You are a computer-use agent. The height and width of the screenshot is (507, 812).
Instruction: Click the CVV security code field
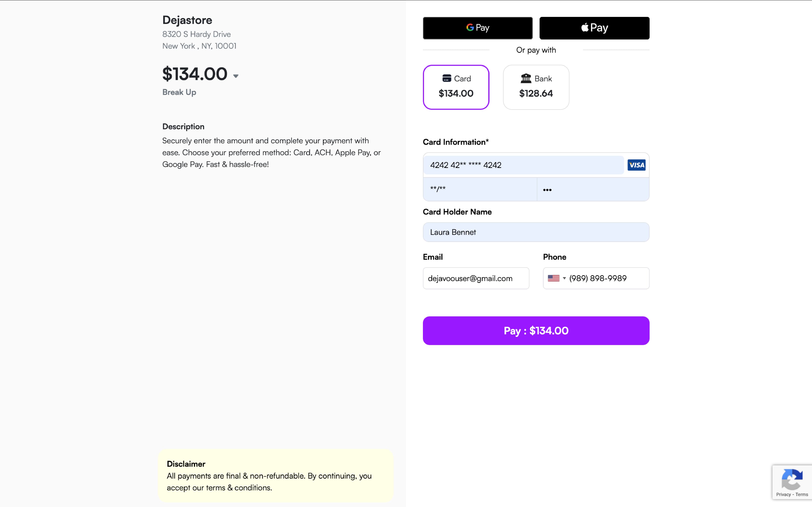coord(593,189)
